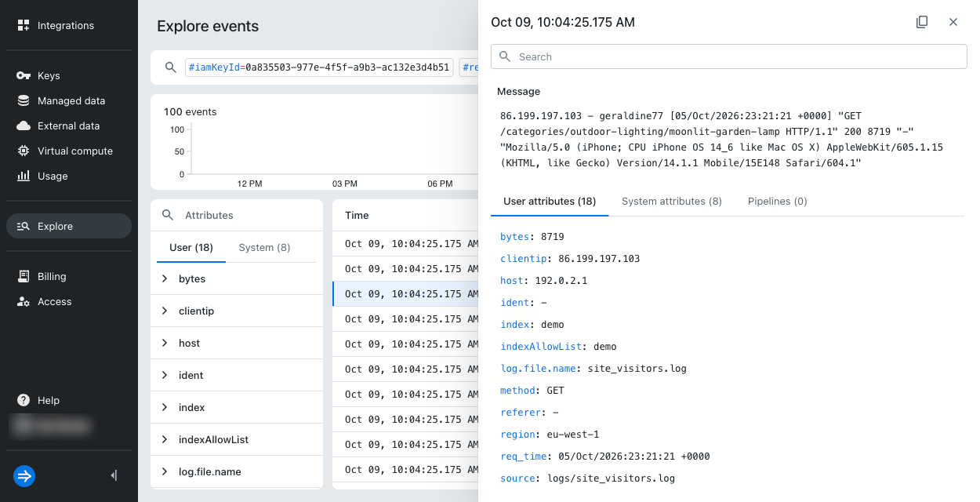This screenshot has width=980, height=502.
Task: Collapse the sidebar with arrow icon
Action: click(114, 475)
